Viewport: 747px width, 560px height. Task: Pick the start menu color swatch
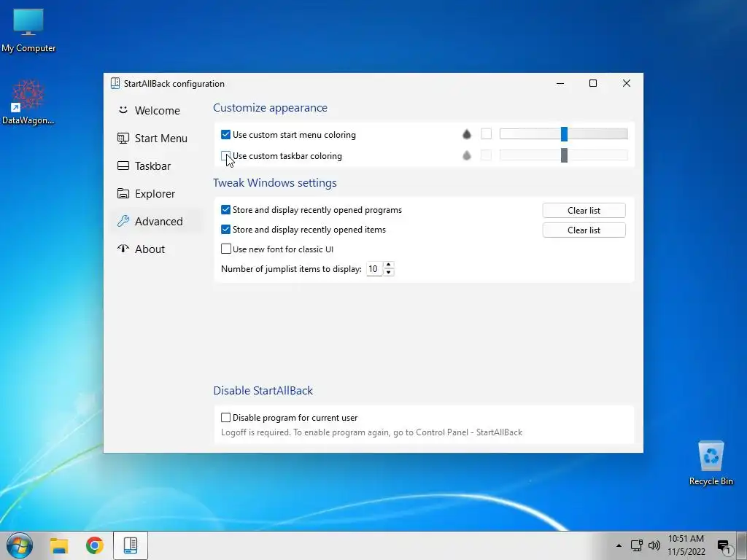click(x=486, y=134)
